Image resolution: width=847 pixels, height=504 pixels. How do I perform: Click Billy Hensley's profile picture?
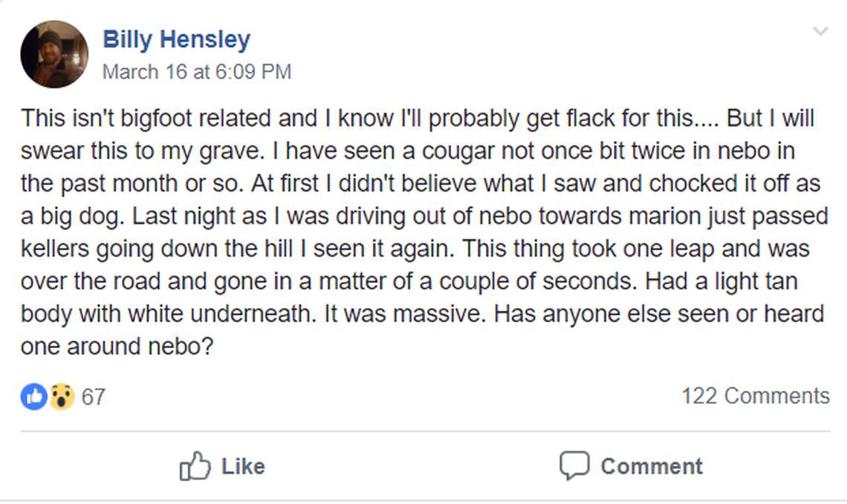[x=53, y=54]
